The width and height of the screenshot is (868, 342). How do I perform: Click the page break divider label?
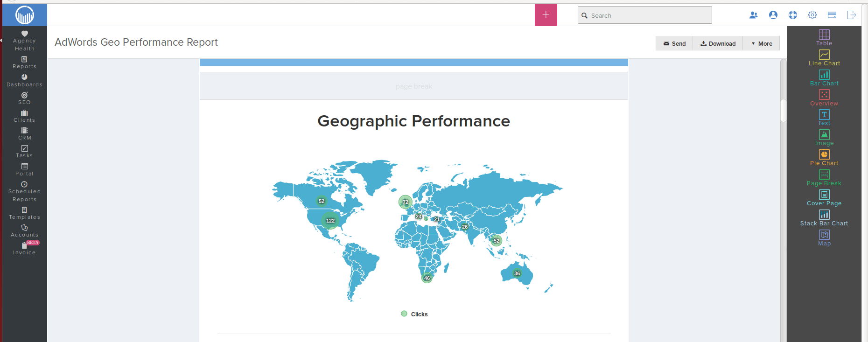414,86
